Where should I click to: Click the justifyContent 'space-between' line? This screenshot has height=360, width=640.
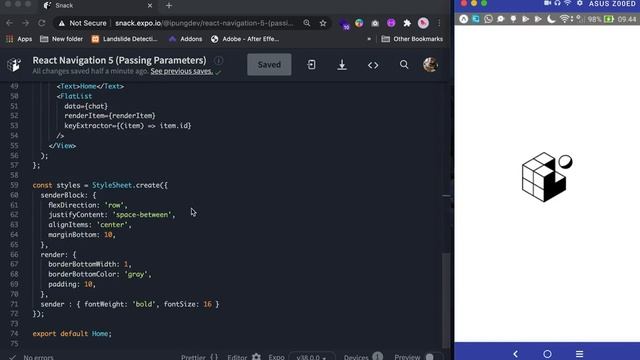[x=111, y=215]
